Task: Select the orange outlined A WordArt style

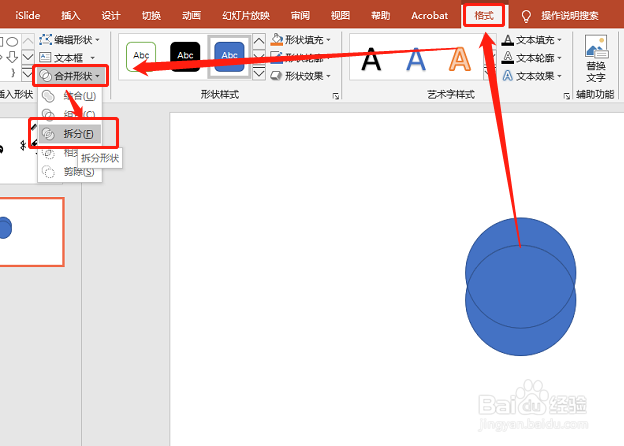Action: pyautogui.click(x=460, y=59)
